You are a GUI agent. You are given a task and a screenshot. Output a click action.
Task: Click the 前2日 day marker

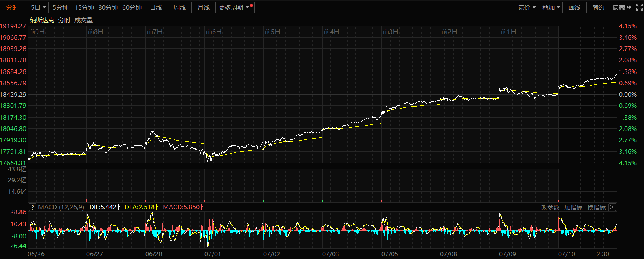coord(449,32)
